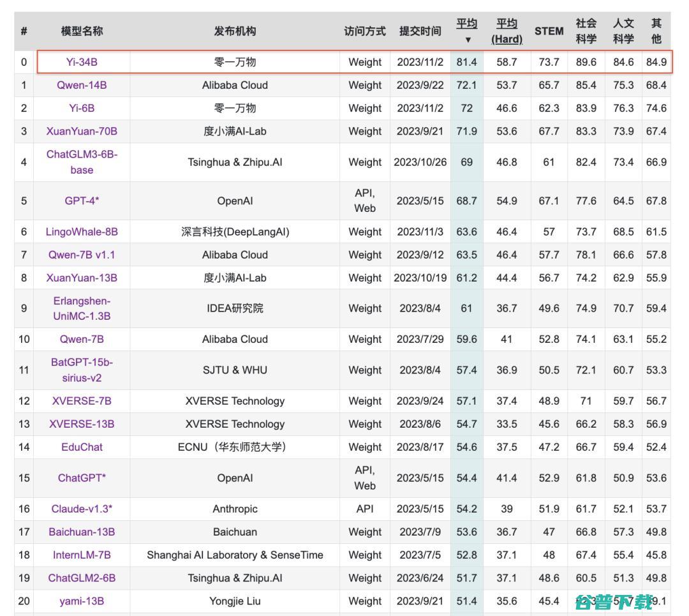Open the XVERSE-13B model link

point(82,424)
